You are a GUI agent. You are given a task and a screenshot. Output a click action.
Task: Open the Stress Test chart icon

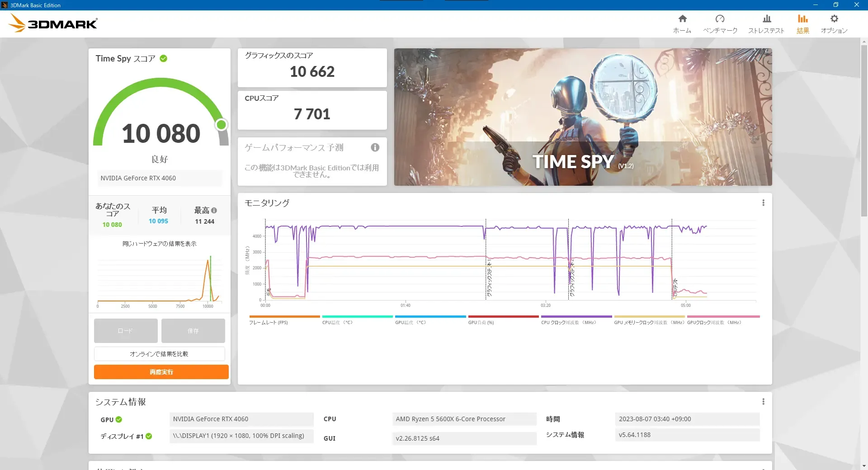(x=766, y=19)
